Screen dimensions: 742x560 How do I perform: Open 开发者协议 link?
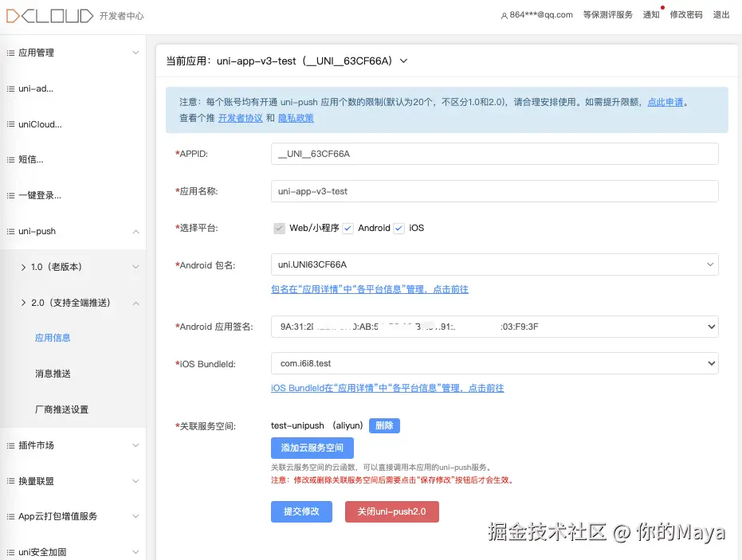click(241, 118)
